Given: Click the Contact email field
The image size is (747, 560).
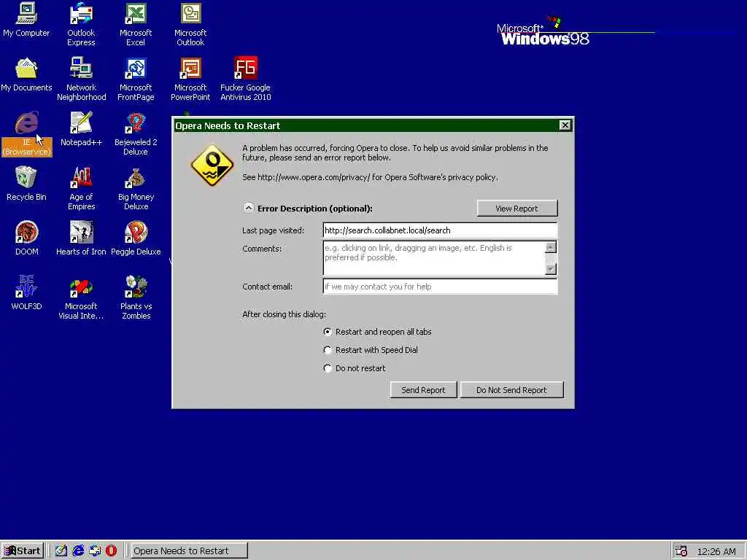Looking at the screenshot, I should pos(440,286).
